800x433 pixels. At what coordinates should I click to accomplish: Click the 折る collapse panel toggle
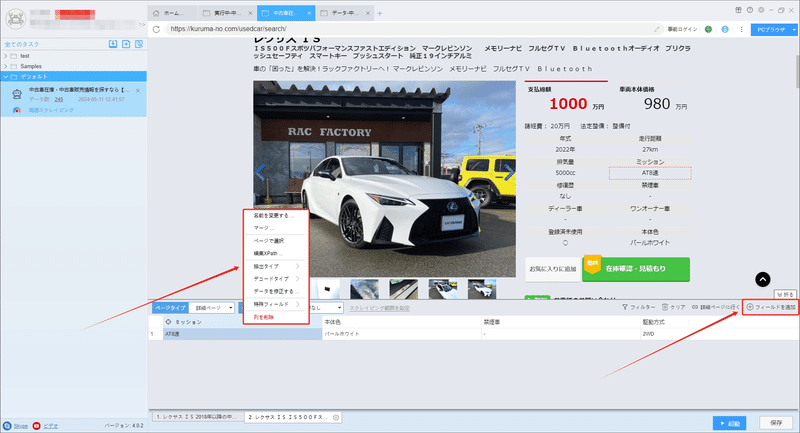tap(785, 294)
